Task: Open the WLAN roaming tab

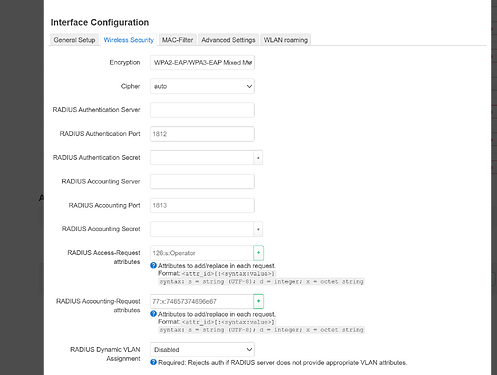Action: click(286, 40)
